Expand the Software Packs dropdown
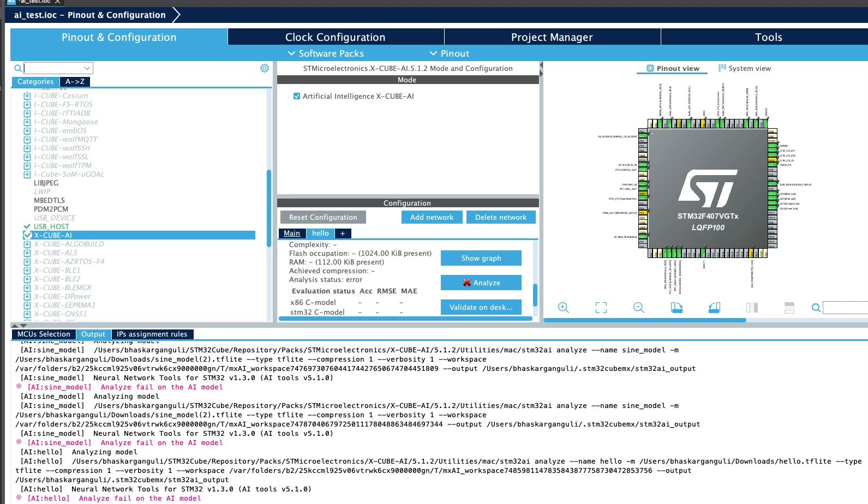 point(326,53)
